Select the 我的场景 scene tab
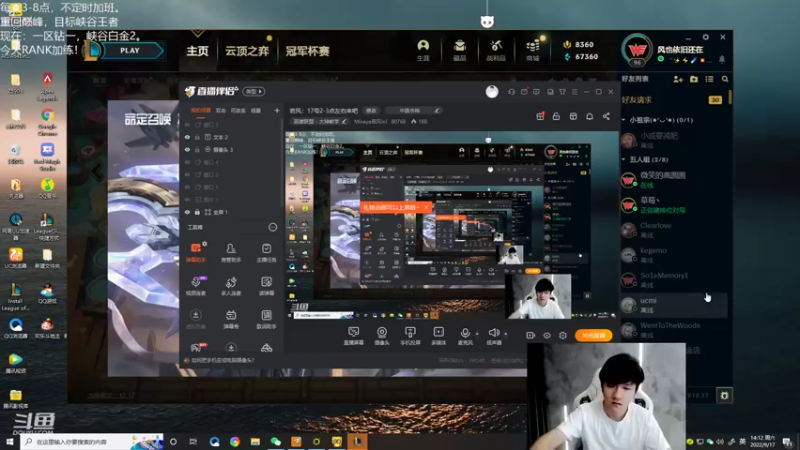The image size is (800, 450). click(201, 110)
